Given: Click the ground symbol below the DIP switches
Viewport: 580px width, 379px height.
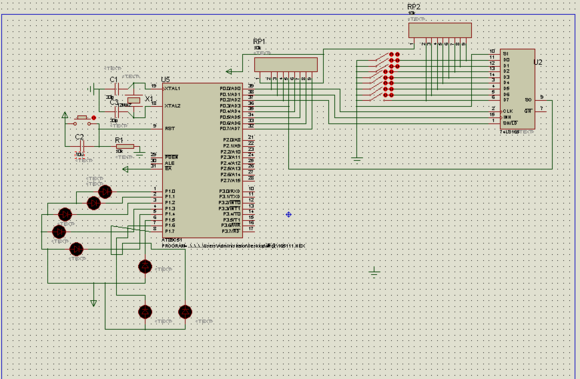Looking at the screenshot, I should coord(357,159).
